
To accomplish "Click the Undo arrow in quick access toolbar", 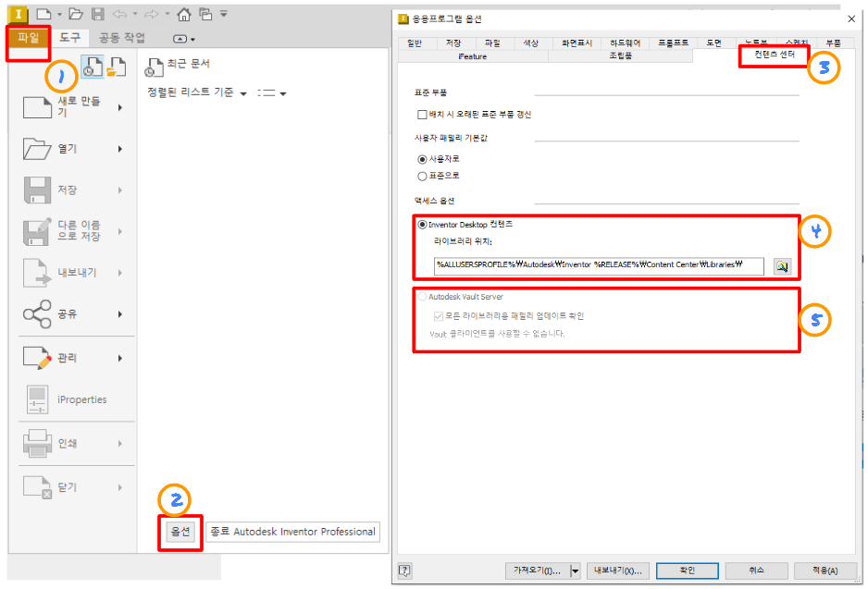I will 119,15.
